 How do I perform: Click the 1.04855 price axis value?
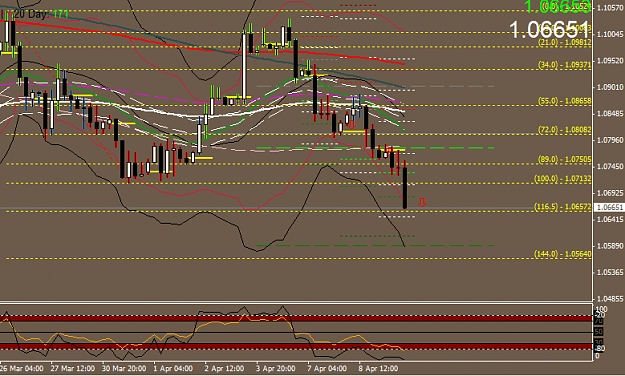click(610, 299)
